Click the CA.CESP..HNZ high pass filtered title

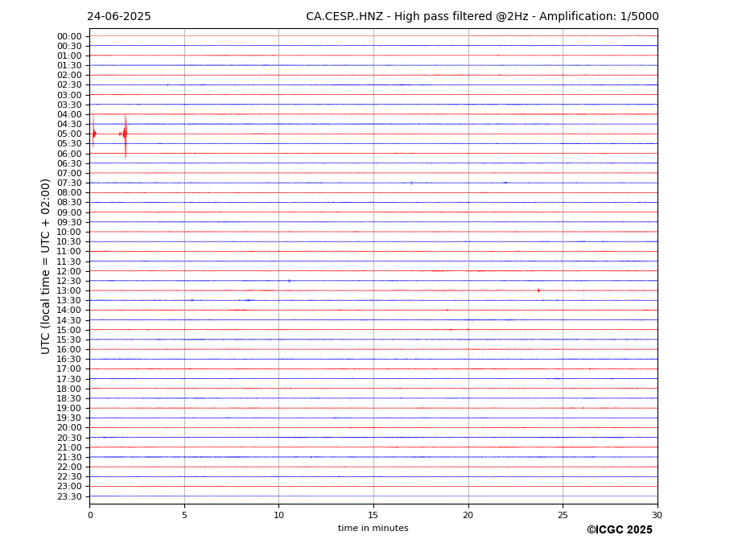pos(482,17)
